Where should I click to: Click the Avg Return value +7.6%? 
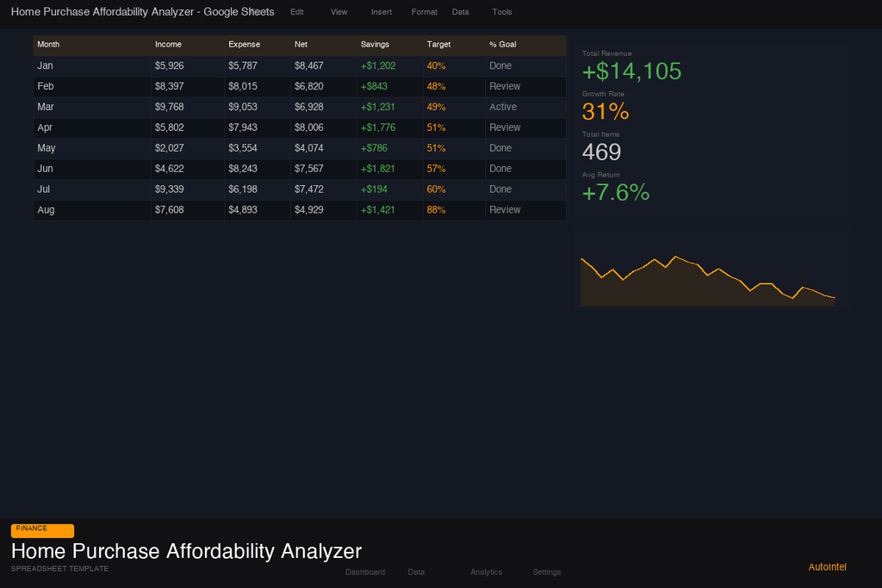(x=615, y=193)
